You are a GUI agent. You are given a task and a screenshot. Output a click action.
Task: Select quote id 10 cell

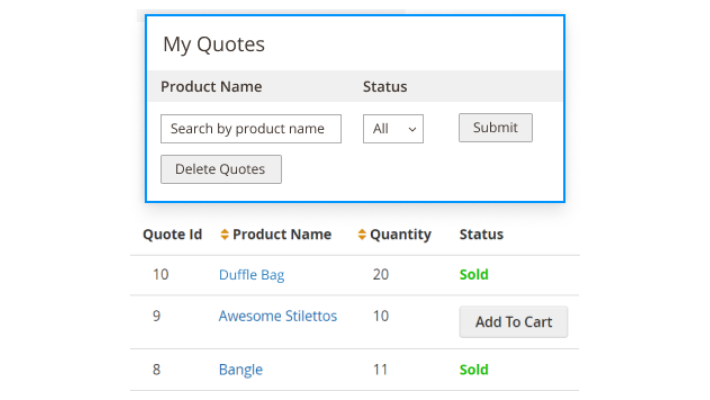point(160,275)
